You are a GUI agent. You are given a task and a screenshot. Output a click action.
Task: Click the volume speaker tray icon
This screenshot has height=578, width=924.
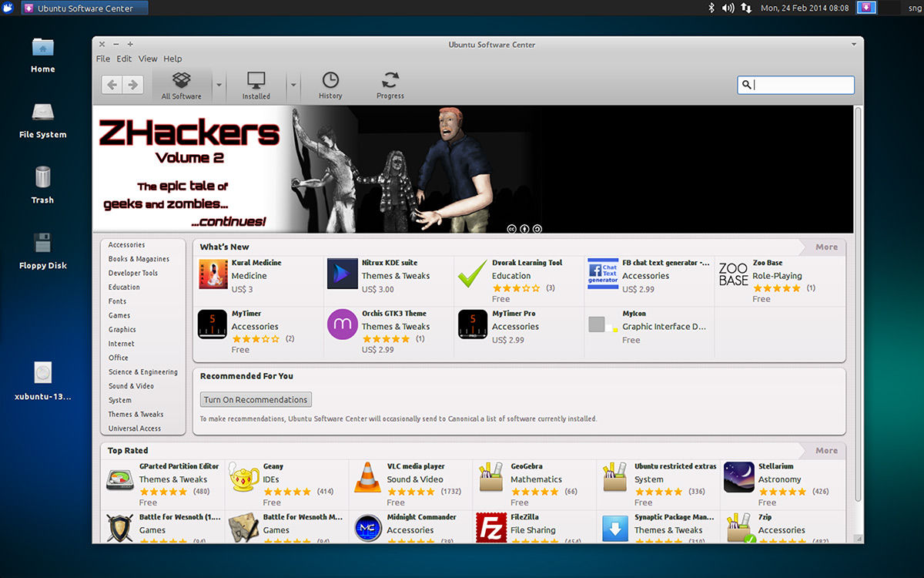point(728,8)
